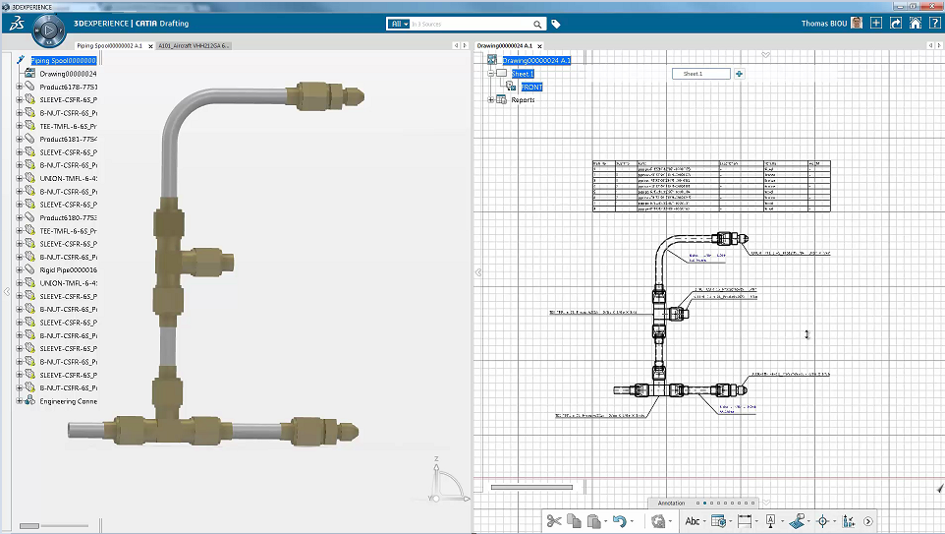
Task: Expand the Reports tree node
Action: [x=491, y=100]
